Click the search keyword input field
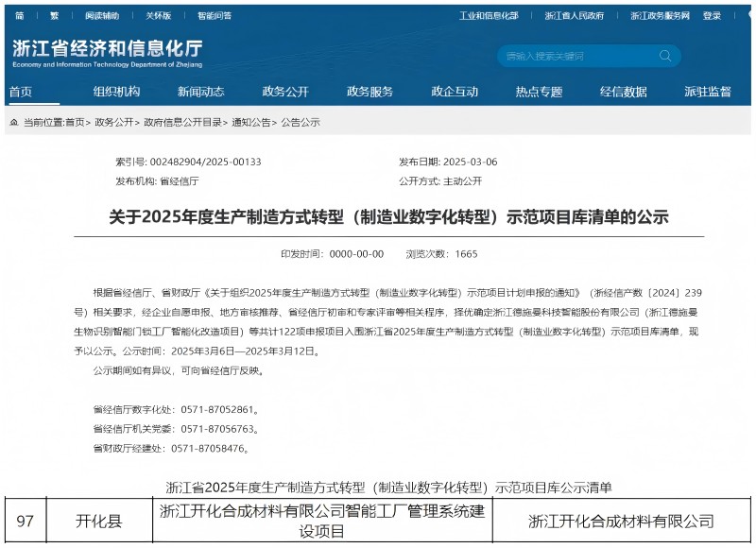Image resolution: width=756 pixels, height=548 pixels. (576, 56)
